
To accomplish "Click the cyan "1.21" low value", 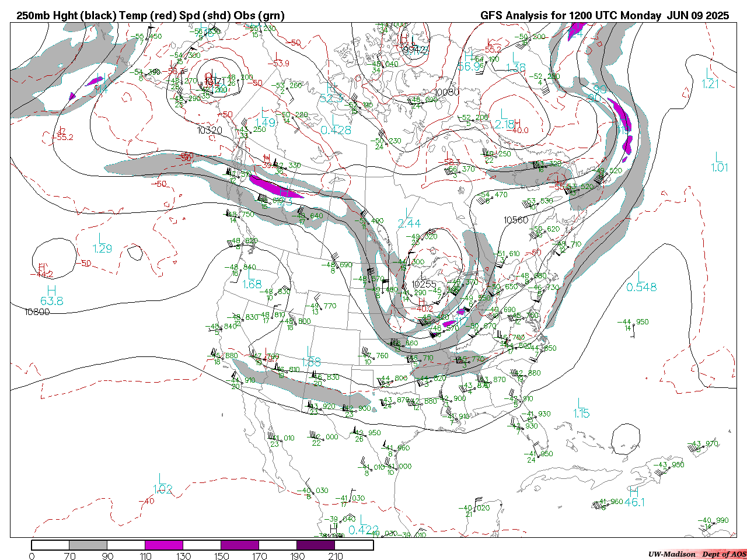I will click(x=710, y=84).
